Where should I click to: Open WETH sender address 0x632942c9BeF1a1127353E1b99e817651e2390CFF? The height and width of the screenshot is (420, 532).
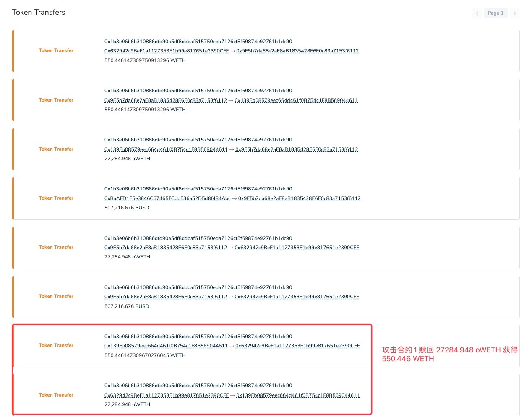167,51
